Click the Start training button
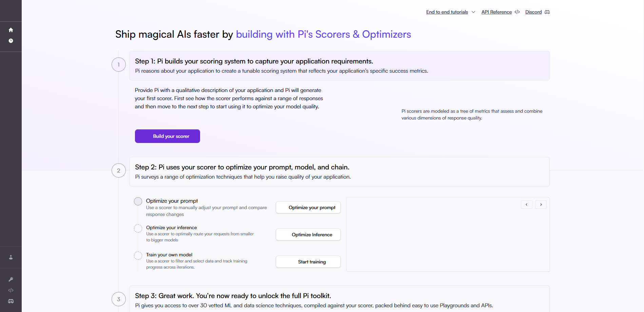 [308, 262]
